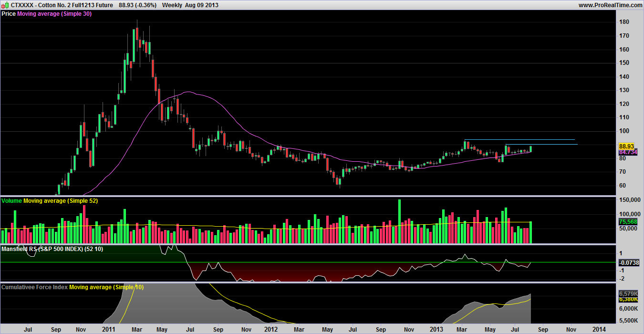Click the yellow 88.93 current price tag
The height and width of the screenshot is (334, 644).
(x=625, y=146)
